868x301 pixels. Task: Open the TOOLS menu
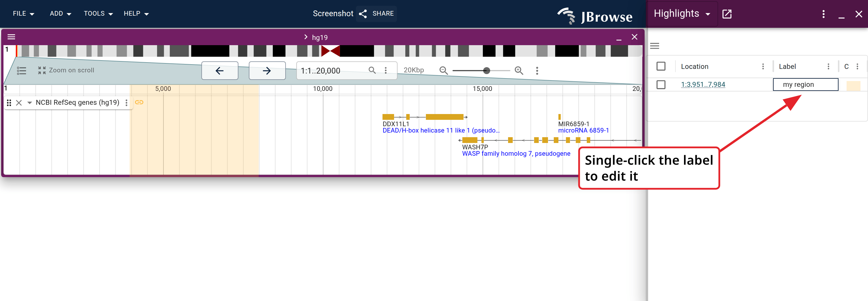coord(98,14)
